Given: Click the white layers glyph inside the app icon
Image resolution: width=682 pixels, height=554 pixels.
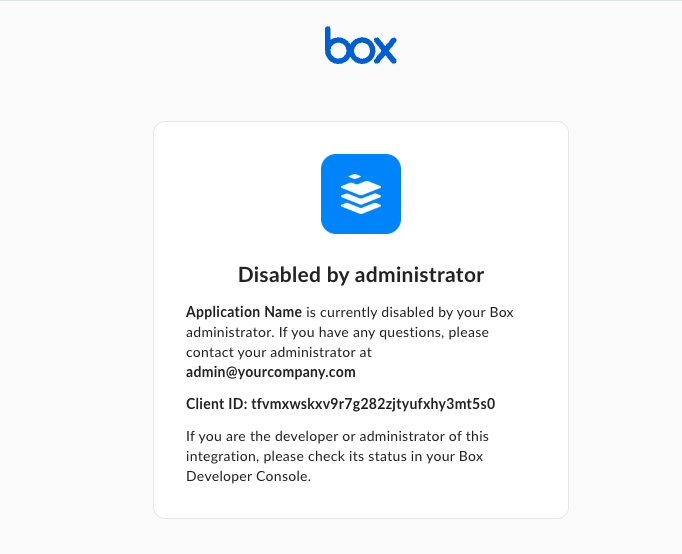Looking at the screenshot, I should click(x=360, y=194).
